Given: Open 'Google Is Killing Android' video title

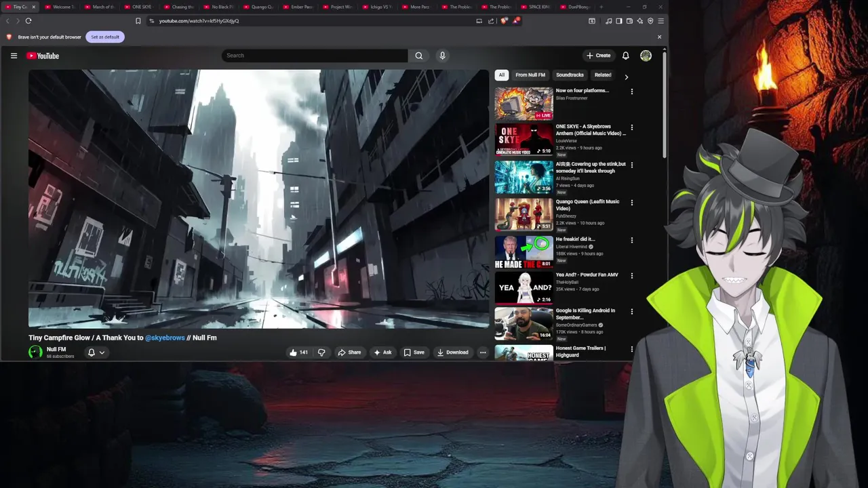Looking at the screenshot, I should click(585, 314).
